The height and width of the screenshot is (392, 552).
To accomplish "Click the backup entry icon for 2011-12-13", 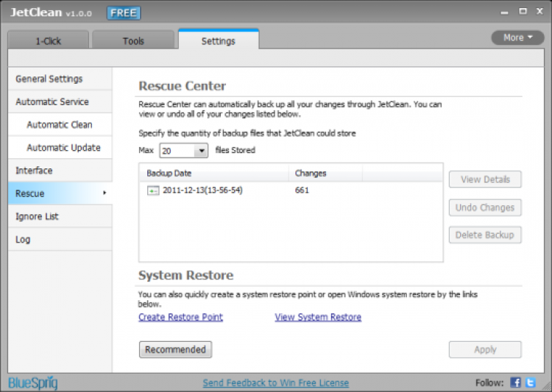I will point(153,190).
